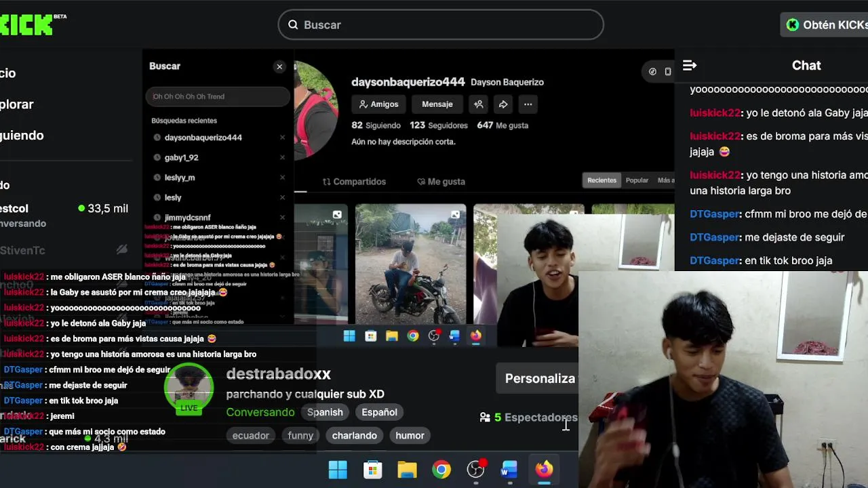Open the motorcycle video thumbnail

(x=410, y=264)
